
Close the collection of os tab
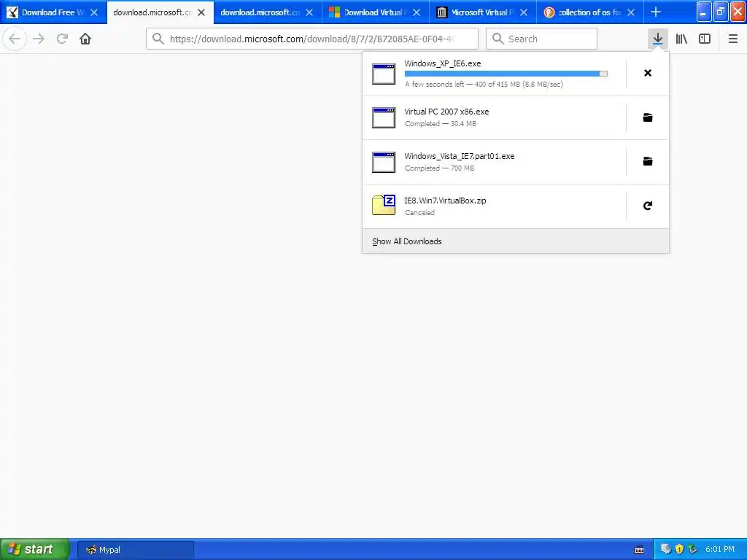pos(631,12)
